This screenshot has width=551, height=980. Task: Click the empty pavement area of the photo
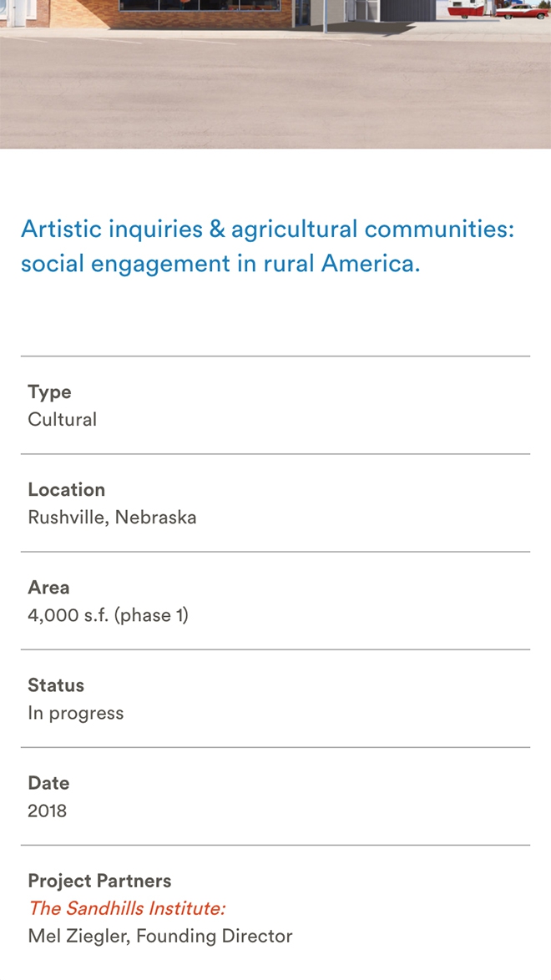[275, 93]
